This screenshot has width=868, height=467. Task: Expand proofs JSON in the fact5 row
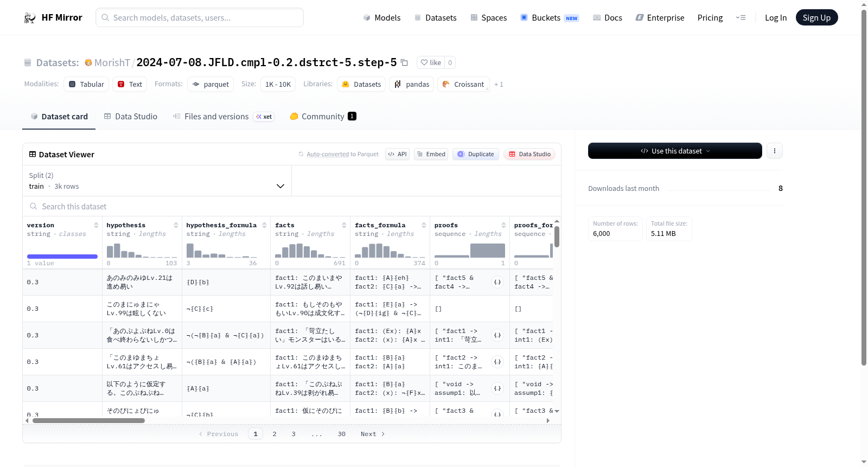pos(497,282)
